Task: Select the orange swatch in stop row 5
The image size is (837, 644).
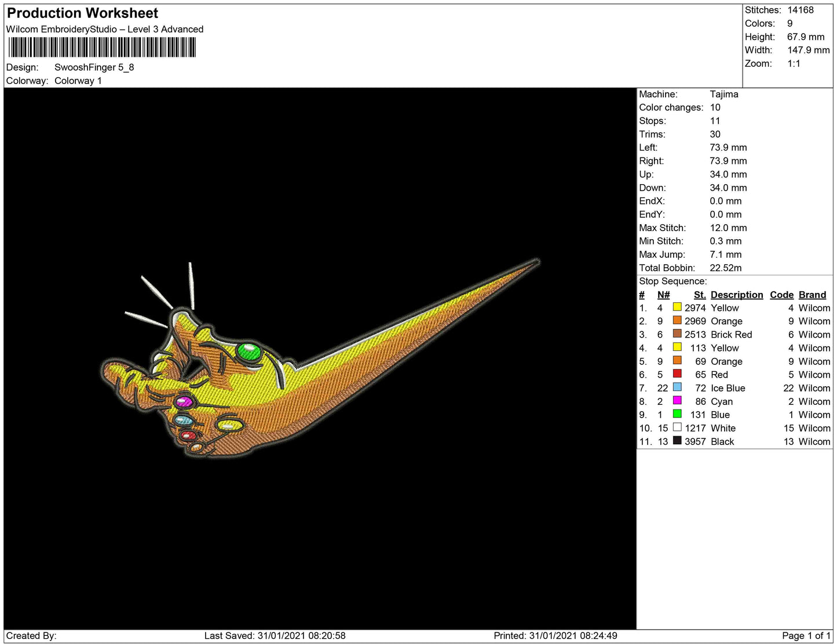Action: 677,360
